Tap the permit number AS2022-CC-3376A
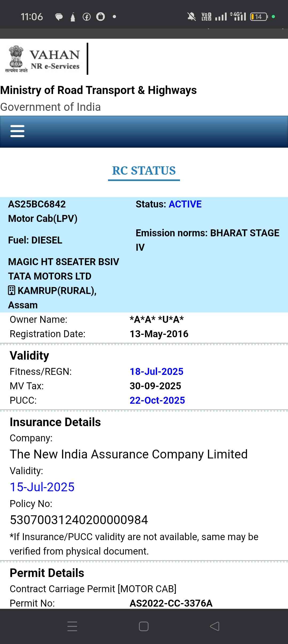The image size is (288, 644). click(x=171, y=603)
